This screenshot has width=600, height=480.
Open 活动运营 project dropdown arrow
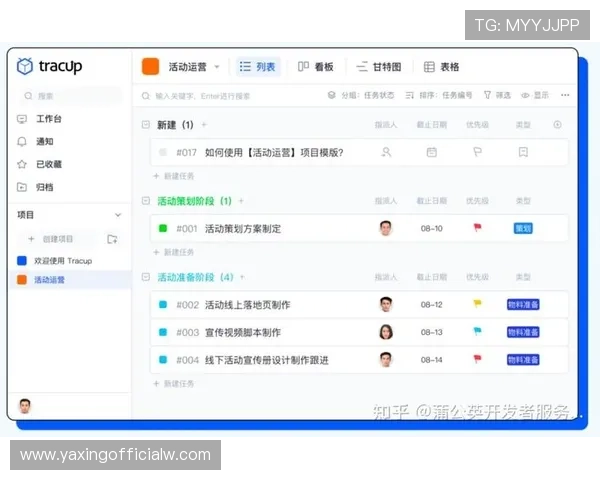click(x=217, y=67)
